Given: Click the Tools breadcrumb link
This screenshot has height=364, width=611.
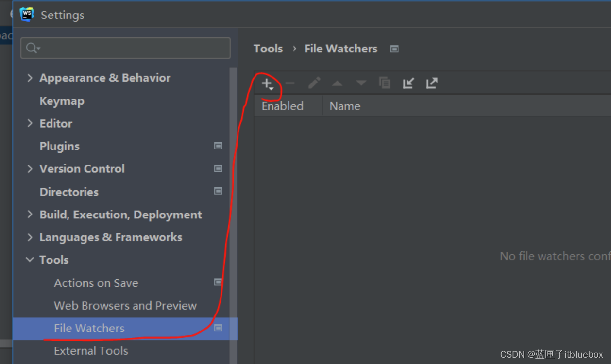Looking at the screenshot, I should (268, 49).
